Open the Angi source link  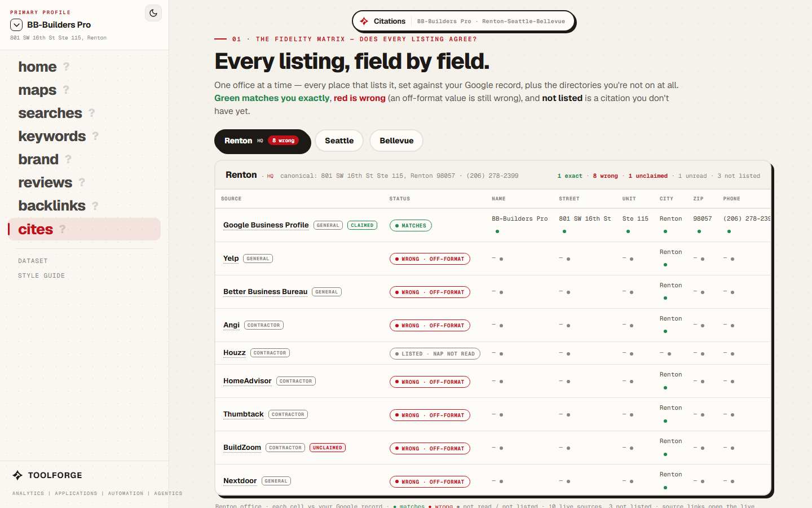tap(232, 325)
